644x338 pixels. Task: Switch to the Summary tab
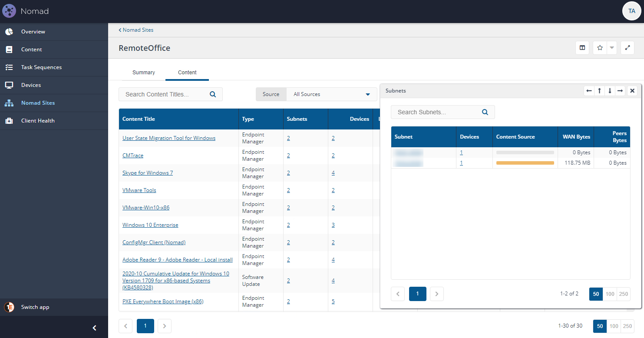144,73
